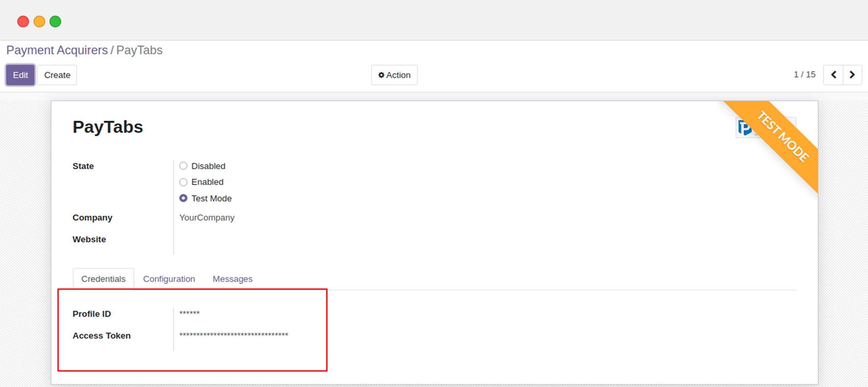868x387 pixels.
Task: Click the PayTabs logo image
Action: click(x=744, y=128)
